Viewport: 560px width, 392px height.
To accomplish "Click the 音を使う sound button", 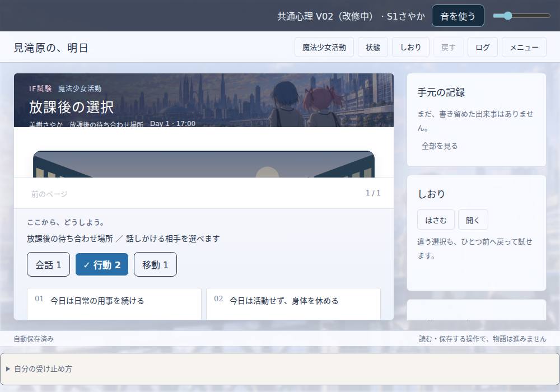I will [x=458, y=16].
